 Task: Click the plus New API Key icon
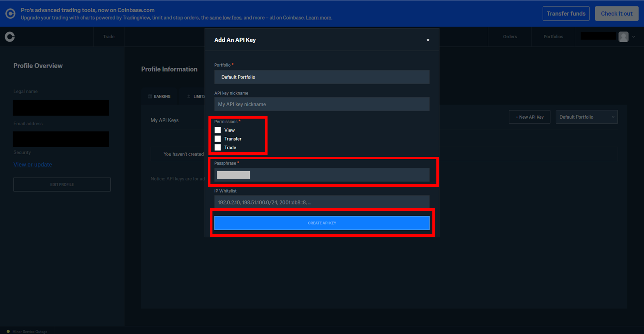coord(529,117)
